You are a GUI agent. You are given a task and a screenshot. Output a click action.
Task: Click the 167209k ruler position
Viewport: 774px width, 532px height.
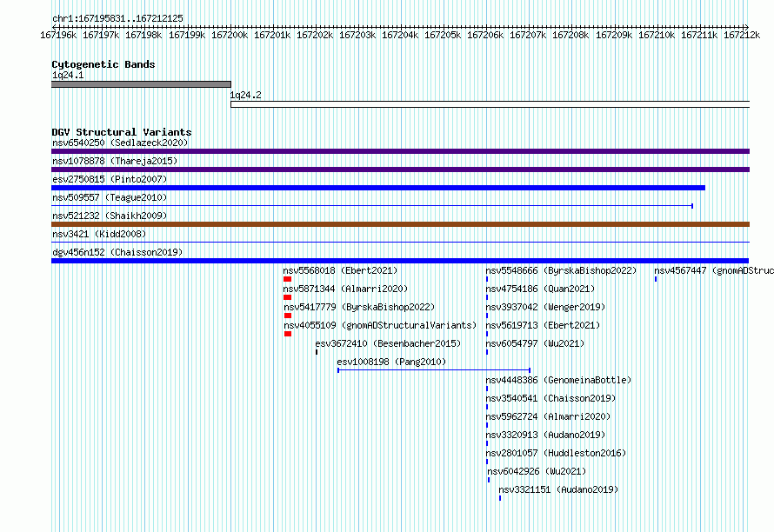(x=614, y=35)
